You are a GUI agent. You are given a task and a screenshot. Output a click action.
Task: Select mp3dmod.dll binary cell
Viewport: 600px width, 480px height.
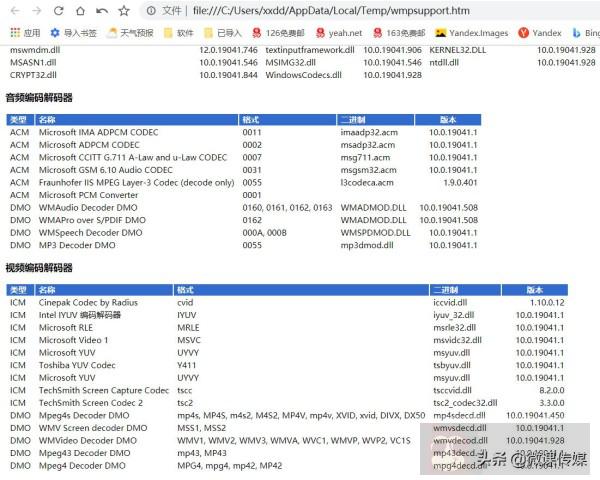pyautogui.click(x=367, y=245)
